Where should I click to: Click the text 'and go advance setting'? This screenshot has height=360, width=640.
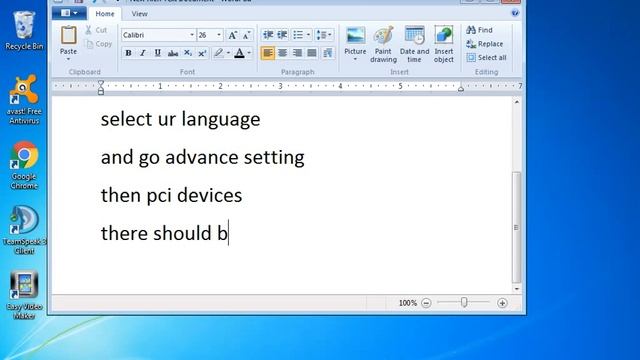tap(202, 158)
